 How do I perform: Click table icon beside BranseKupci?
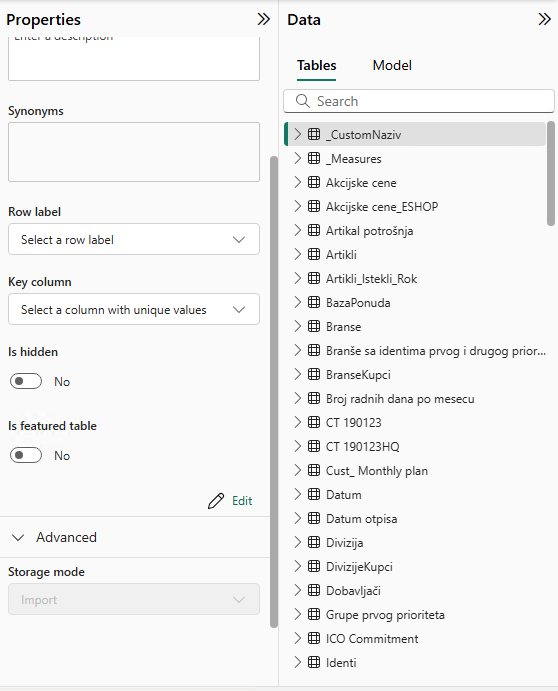pyautogui.click(x=314, y=374)
